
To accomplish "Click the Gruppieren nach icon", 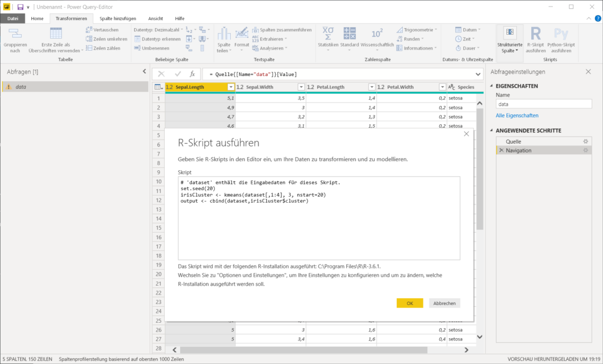I will click(15, 34).
